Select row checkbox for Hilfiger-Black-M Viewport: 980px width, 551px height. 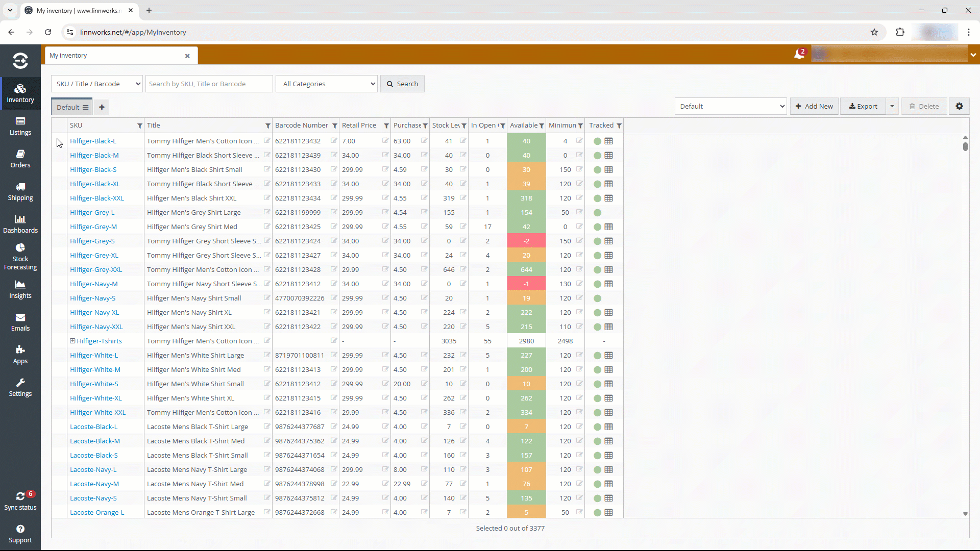click(59, 156)
